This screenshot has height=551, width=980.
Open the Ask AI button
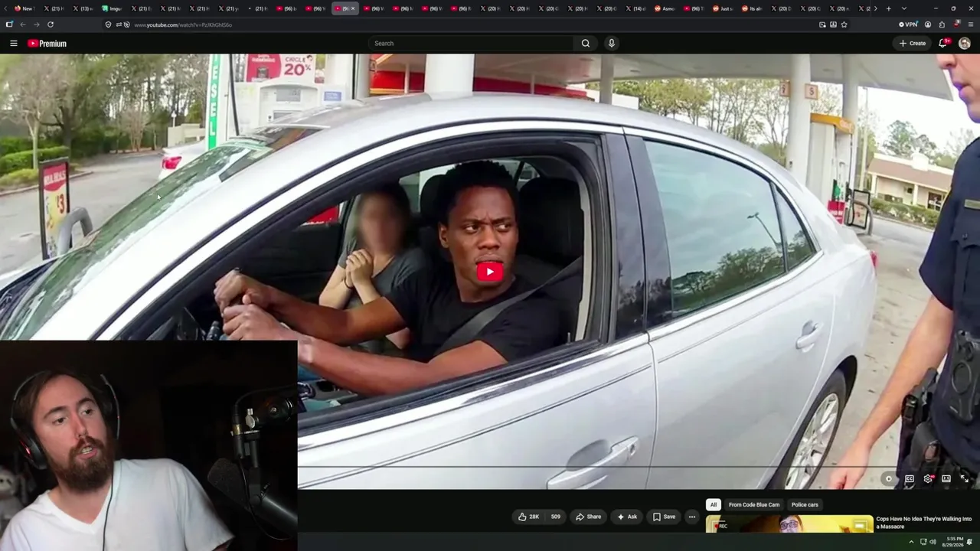point(627,517)
